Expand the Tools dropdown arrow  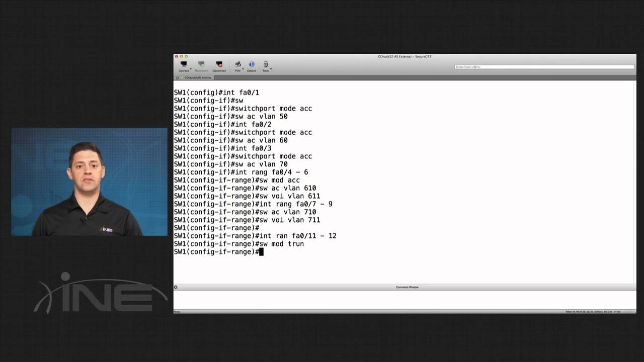click(x=271, y=69)
